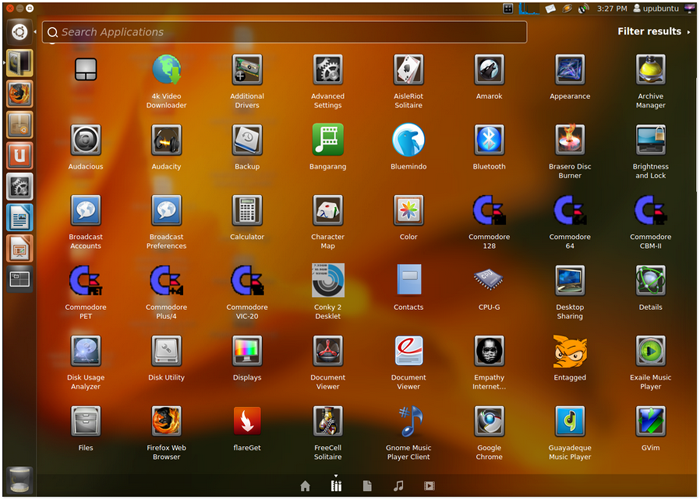This screenshot has width=700, height=500.
Task: Switch to the Video lens
Action: [x=429, y=486]
